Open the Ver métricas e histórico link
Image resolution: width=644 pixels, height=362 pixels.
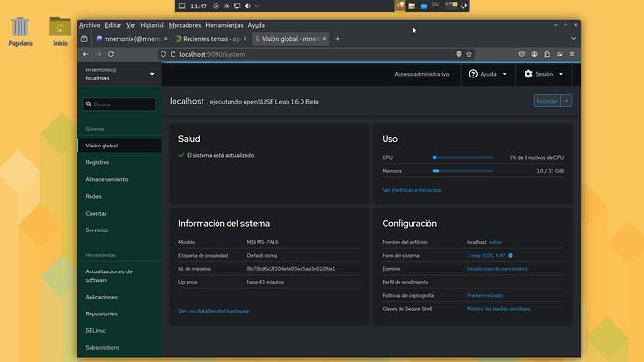click(411, 190)
